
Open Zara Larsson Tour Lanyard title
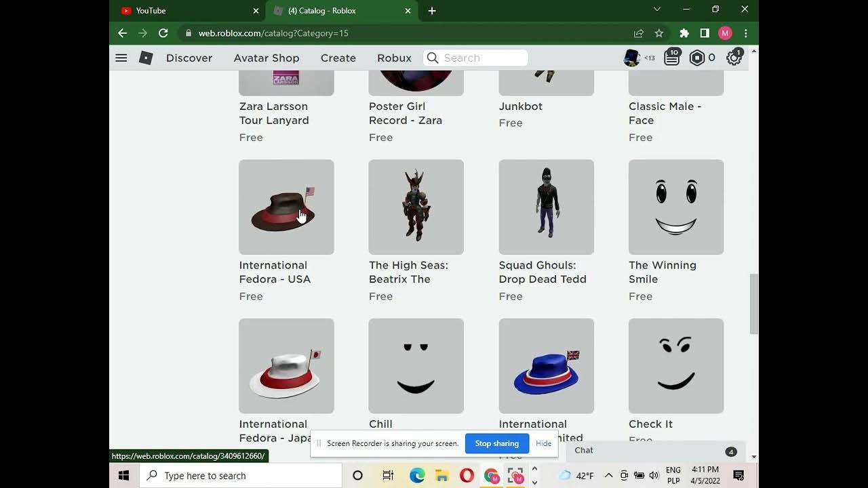tap(274, 113)
